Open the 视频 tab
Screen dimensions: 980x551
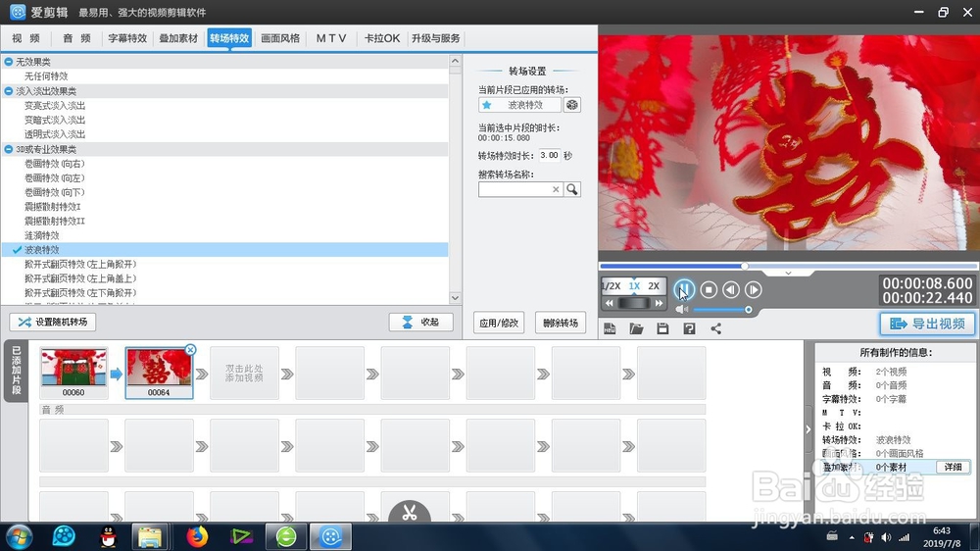pos(26,38)
